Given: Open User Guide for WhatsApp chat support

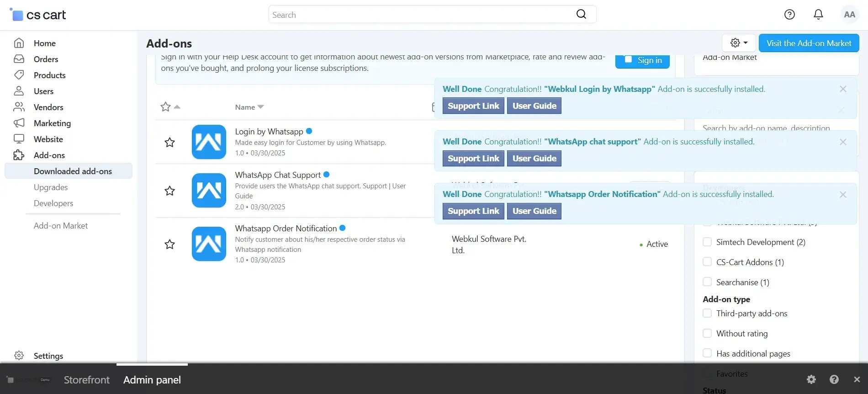Looking at the screenshot, I should pos(534,159).
